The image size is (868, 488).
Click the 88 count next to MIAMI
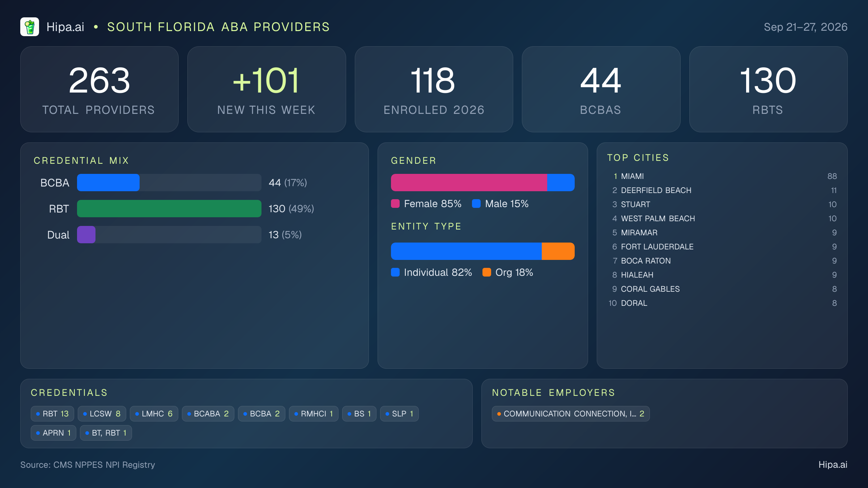pos(832,176)
